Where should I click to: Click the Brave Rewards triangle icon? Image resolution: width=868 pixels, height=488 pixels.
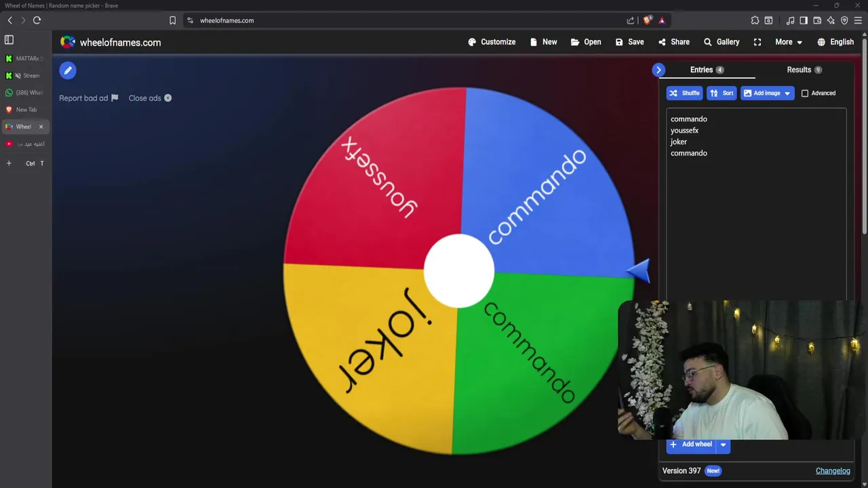(662, 20)
